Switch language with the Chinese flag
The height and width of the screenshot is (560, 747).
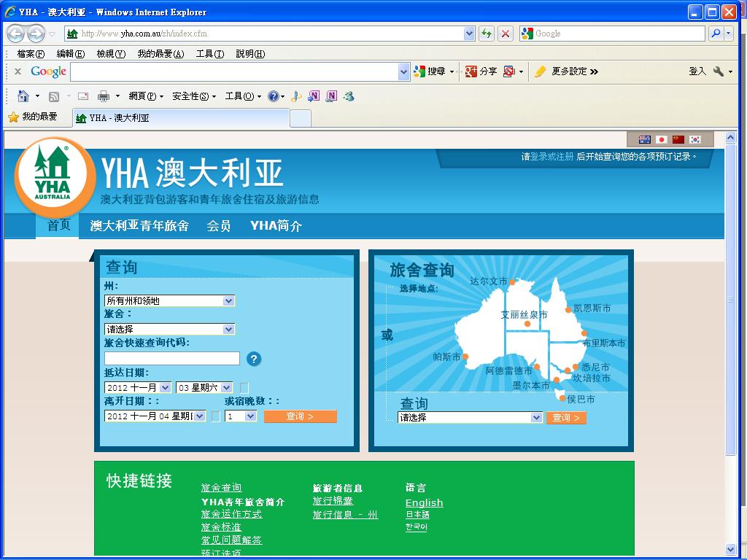(678, 139)
